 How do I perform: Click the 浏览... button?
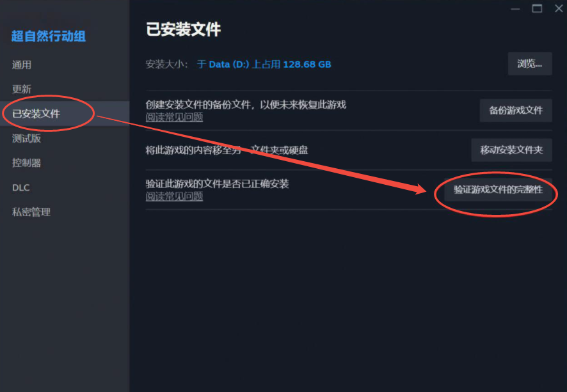pos(530,64)
